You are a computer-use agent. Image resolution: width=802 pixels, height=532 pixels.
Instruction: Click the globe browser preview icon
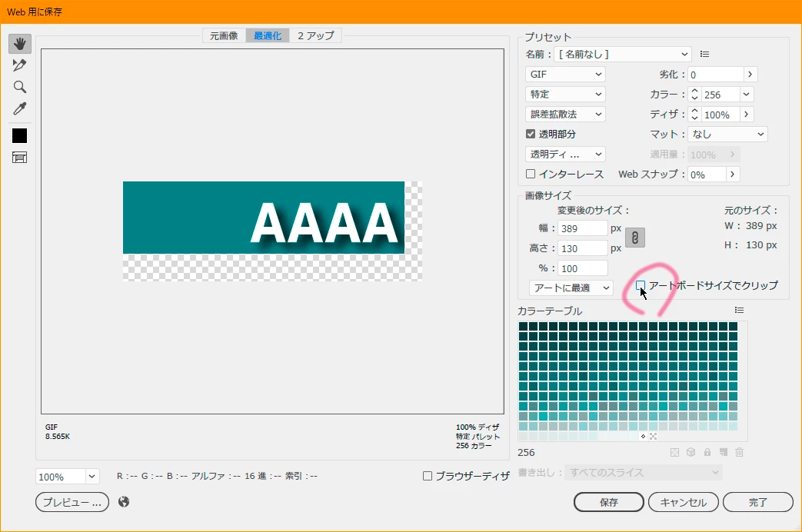pos(124,502)
